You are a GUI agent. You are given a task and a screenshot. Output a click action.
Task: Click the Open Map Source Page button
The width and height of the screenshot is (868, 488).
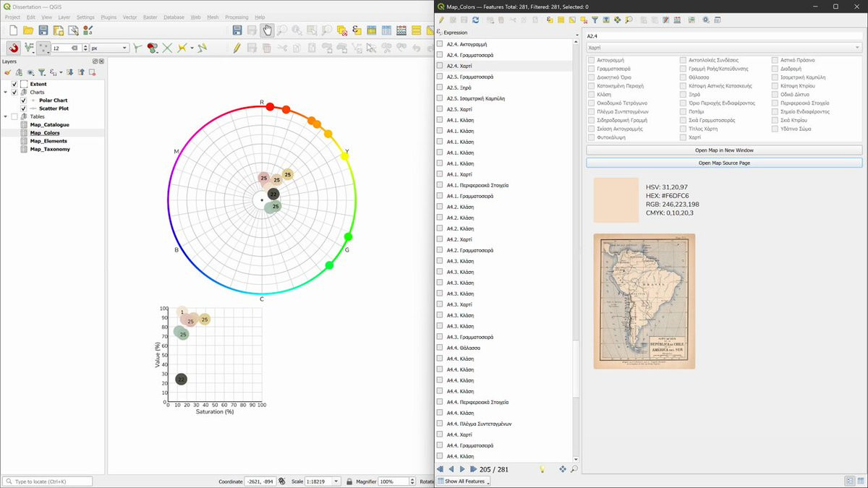click(x=724, y=163)
